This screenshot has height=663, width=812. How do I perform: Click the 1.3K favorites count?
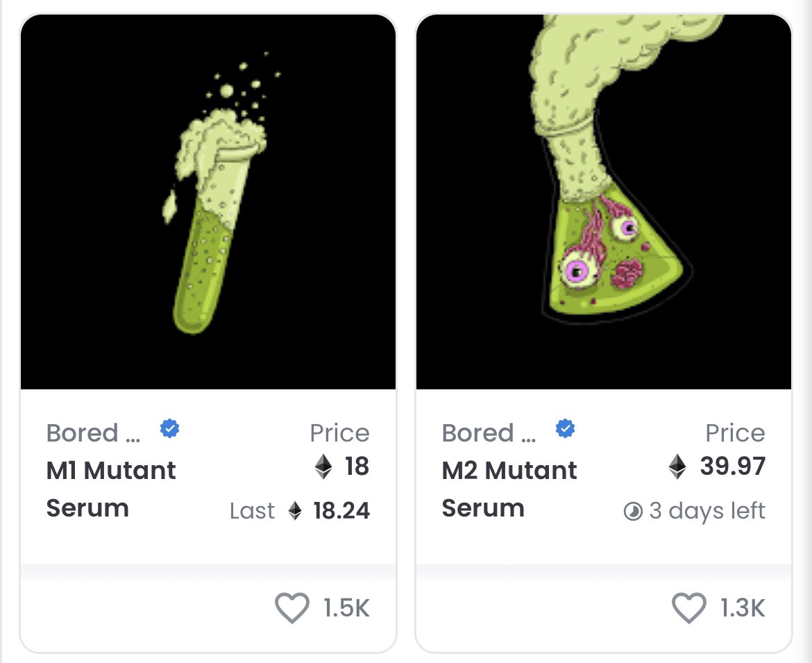(743, 608)
